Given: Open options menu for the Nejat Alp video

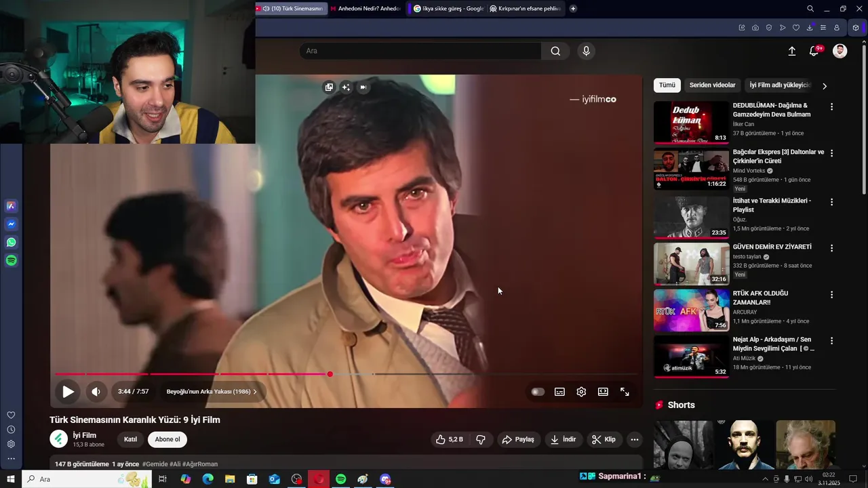Looking at the screenshot, I should [x=831, y=341].
